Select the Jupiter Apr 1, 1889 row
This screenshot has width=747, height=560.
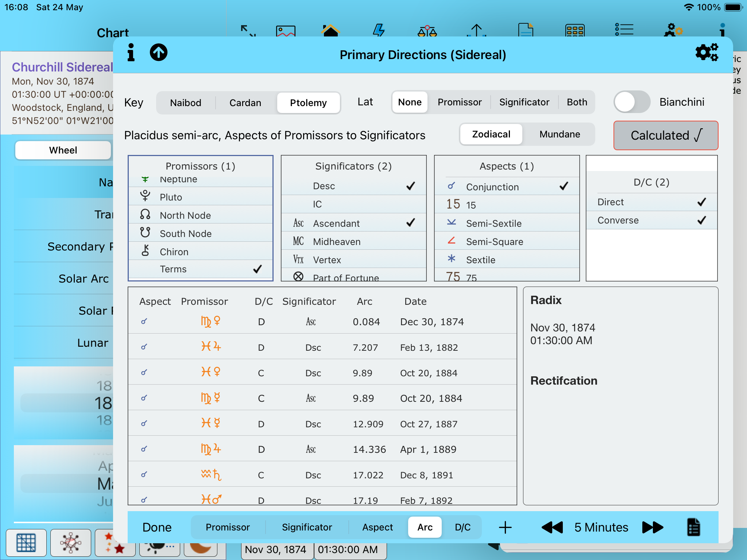322,449
